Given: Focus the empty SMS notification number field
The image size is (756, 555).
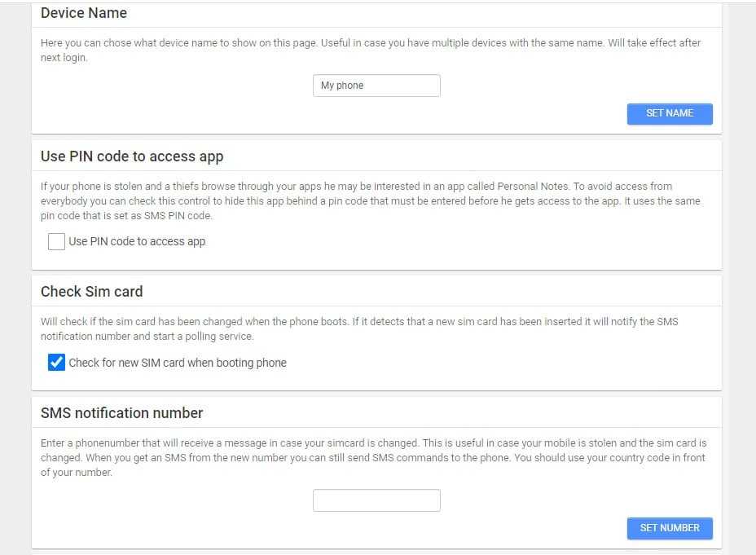Looking at the screenshot, I should [376, 500].
